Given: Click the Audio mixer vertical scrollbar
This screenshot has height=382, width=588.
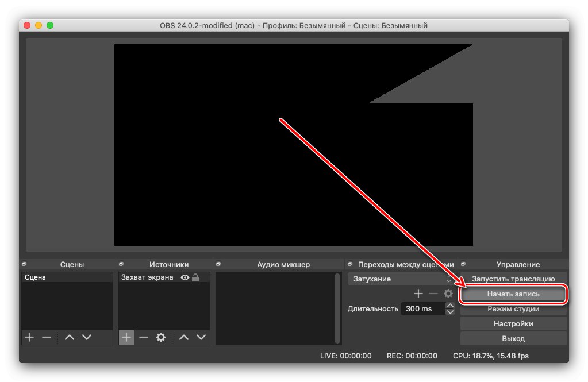Looking at the screenshot, I should [337, 308].
